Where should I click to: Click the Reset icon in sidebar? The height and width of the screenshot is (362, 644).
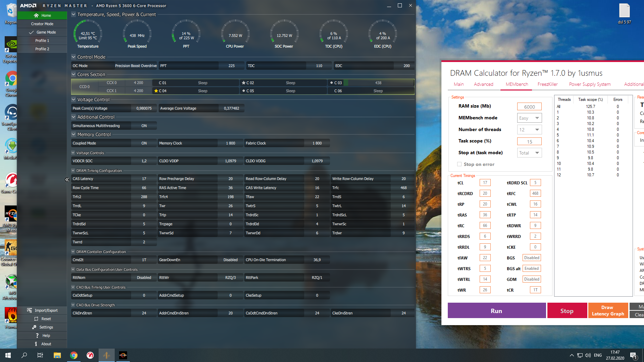coord(36,319)
